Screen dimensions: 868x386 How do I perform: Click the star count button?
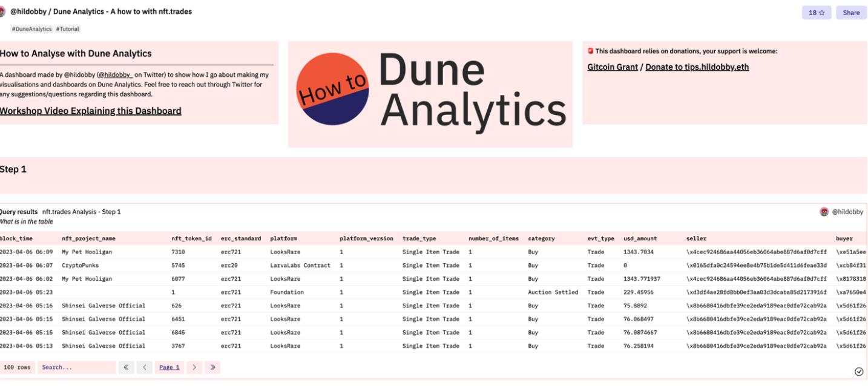pyautogui.click(x=816, y=13)
